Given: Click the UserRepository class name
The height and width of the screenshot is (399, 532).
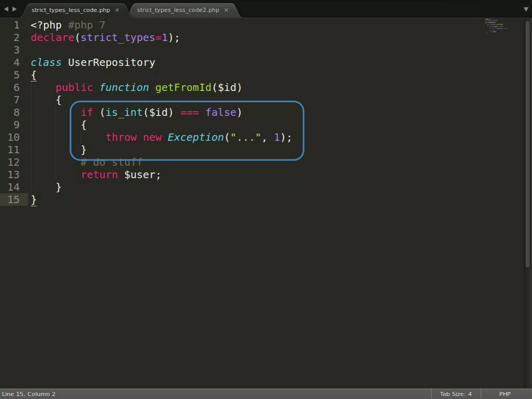Looking at the screenshot, I should click(111, 63).
